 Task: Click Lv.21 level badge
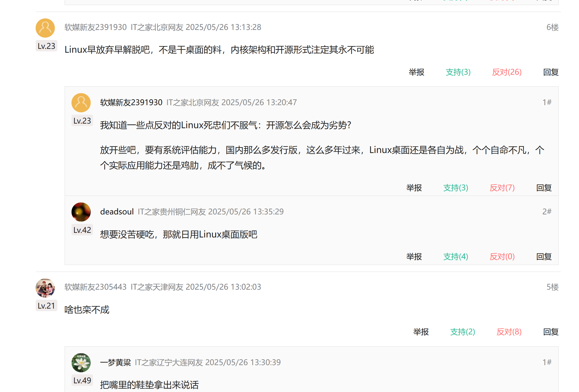tap(46, 306)
